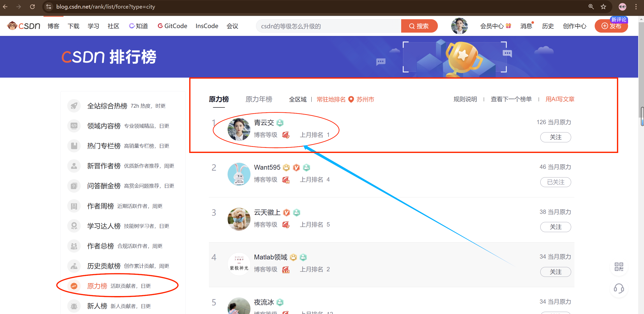The width and height of the screenshot is (644, 314).
Task: Open the 社区 nav item
Action: click(113, 26)
